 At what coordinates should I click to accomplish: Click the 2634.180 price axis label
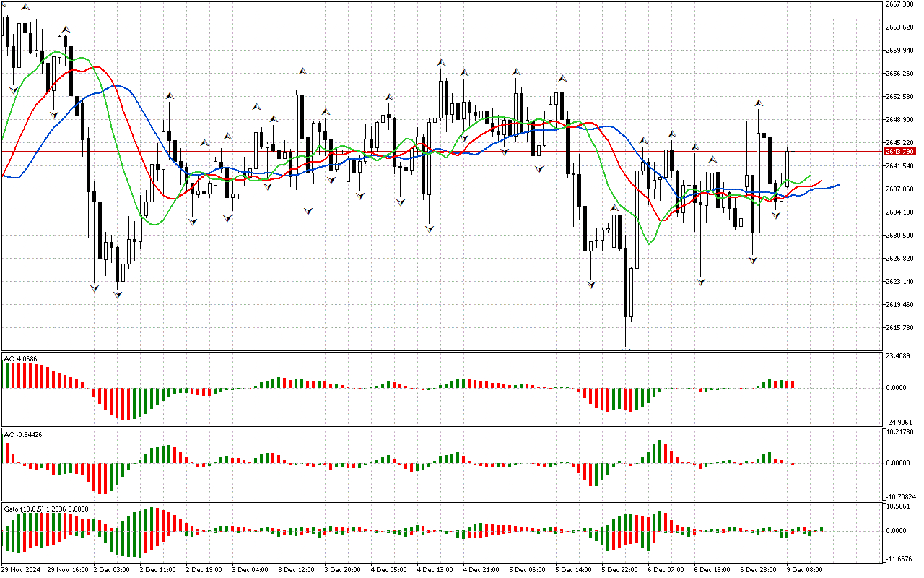(899, 212)
